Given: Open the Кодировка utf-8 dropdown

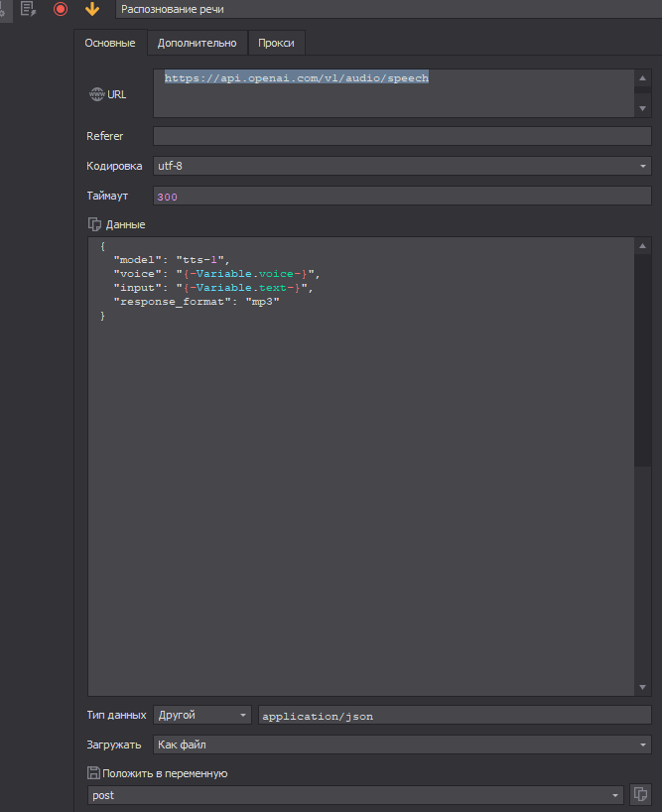Looking at the screenshot, I should (402, 166).
